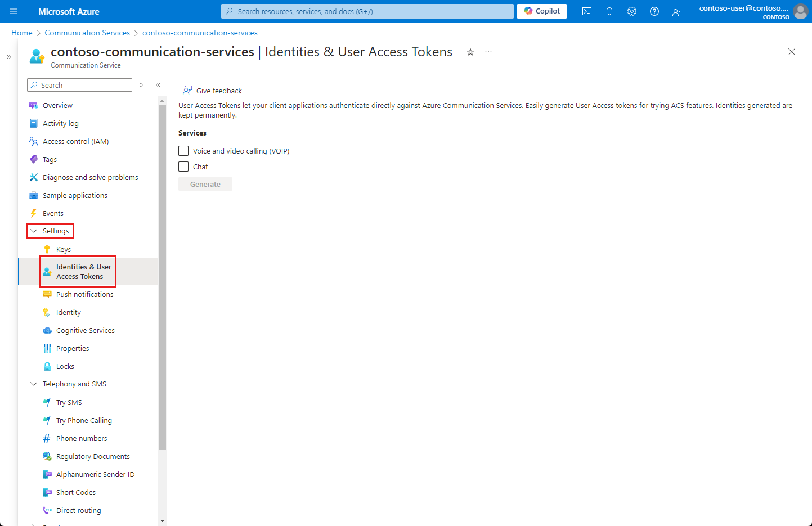Image resolution: width=812 pixels, height=526 pixels.
Task: Enable Voice and video calling (VOIP) checkbox
Action: pyautogui.click(x=183, y=151)
